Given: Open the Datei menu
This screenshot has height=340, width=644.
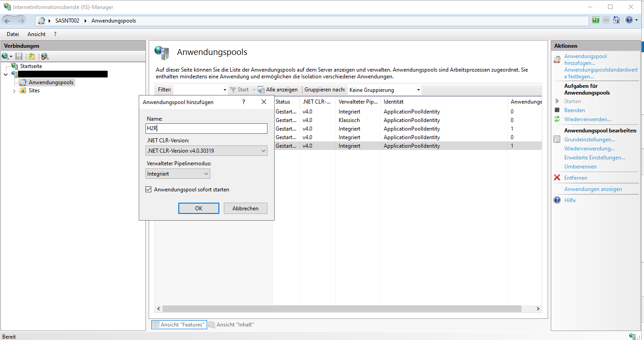Looking at the screenshot, I should coord(13,34).
